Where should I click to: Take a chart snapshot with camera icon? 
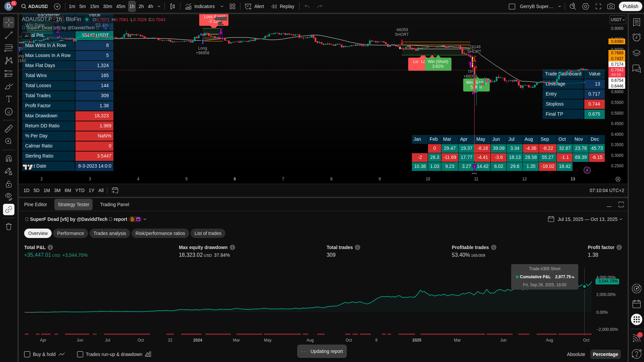click(x=611, y=6)
